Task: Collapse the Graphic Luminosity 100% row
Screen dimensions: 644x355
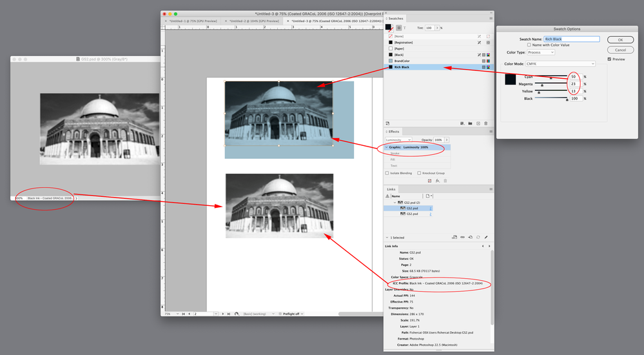Action: point(387,147)
